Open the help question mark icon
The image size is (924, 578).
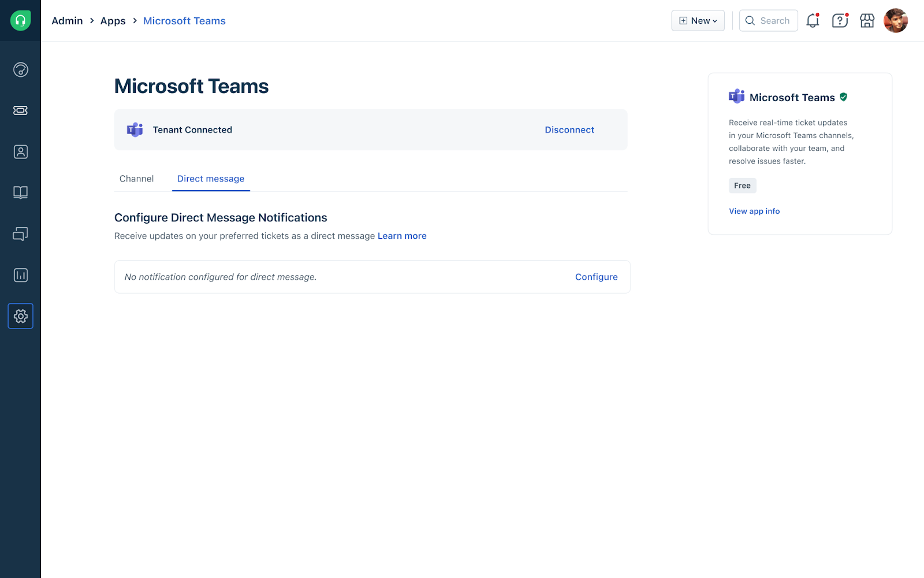click(840, 21)
